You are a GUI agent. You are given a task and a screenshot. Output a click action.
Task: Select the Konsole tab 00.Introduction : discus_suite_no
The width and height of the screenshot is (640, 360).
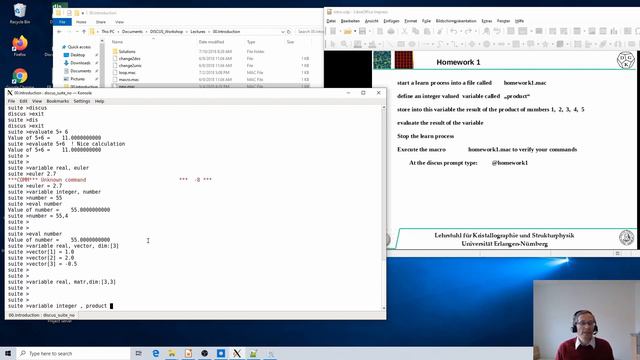click(42, 315)
